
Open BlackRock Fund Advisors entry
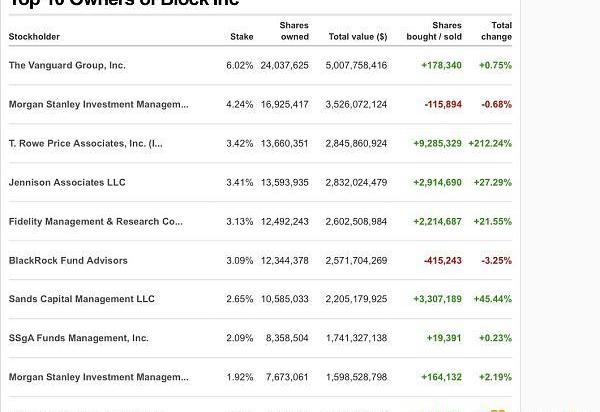(68, 260)
